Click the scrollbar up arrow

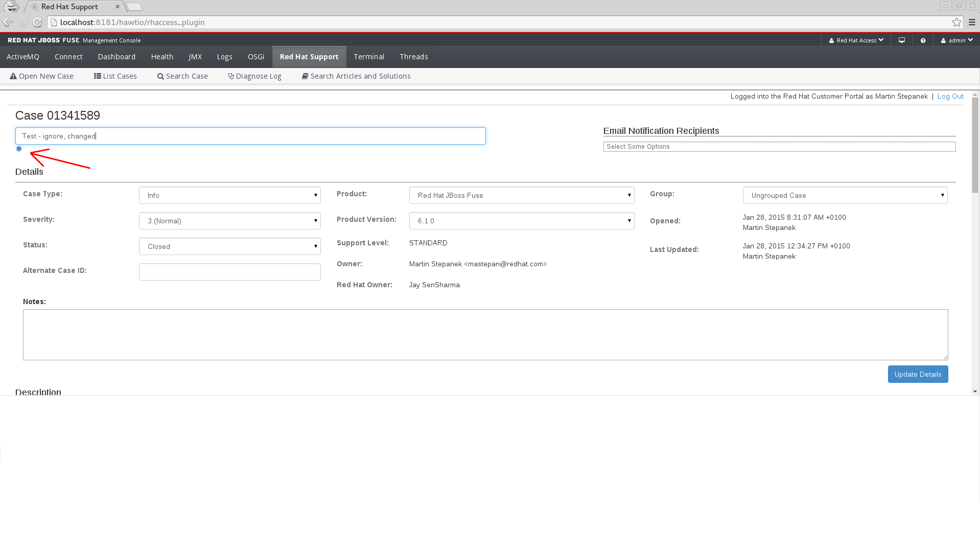pyautogui.click(x=975, y=95)
